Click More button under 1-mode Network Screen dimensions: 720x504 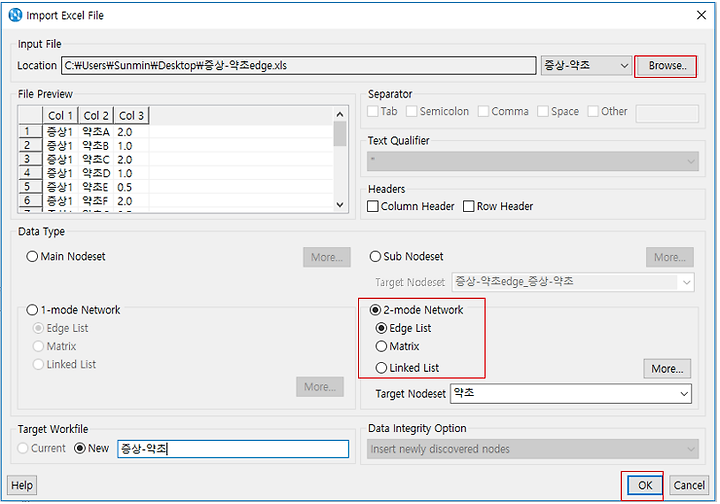320,387
